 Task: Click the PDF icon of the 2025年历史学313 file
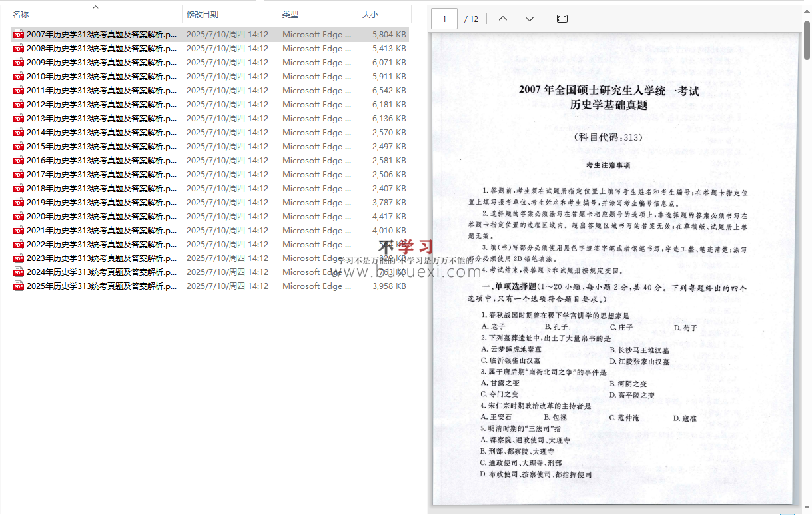[x=19, y=286]
